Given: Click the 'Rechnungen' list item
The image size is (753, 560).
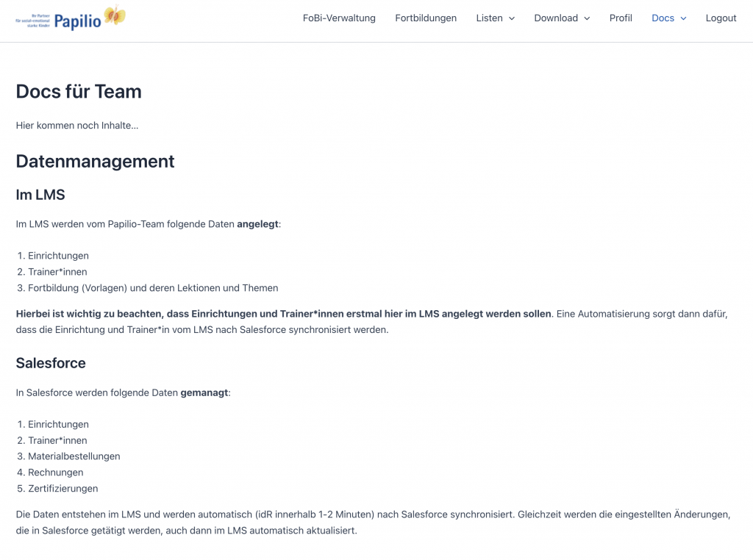Looking at the screenshot, I should (56, 473).
